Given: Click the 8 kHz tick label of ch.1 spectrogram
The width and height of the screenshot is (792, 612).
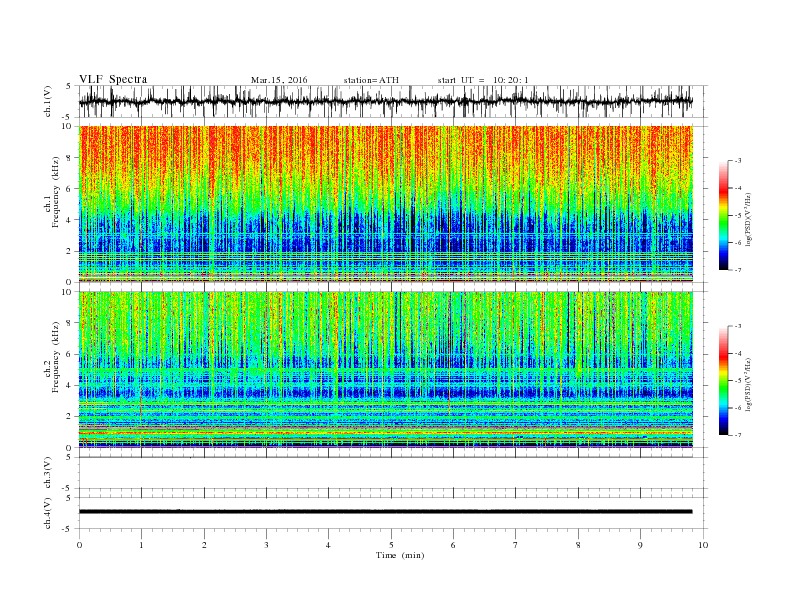Looking at the screenshot, I should click(69, 158).
